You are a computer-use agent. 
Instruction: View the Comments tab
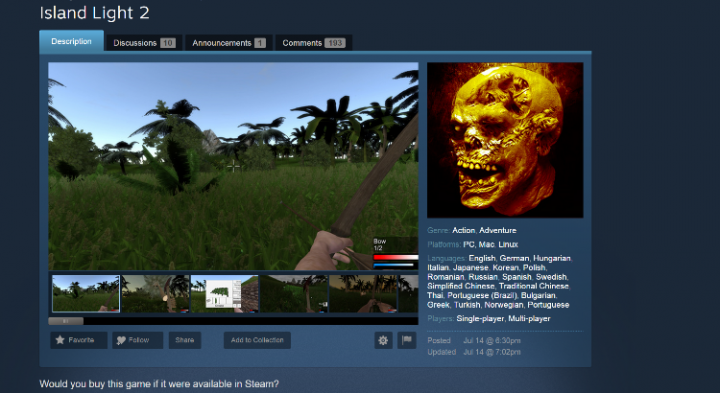coord(314,43)
